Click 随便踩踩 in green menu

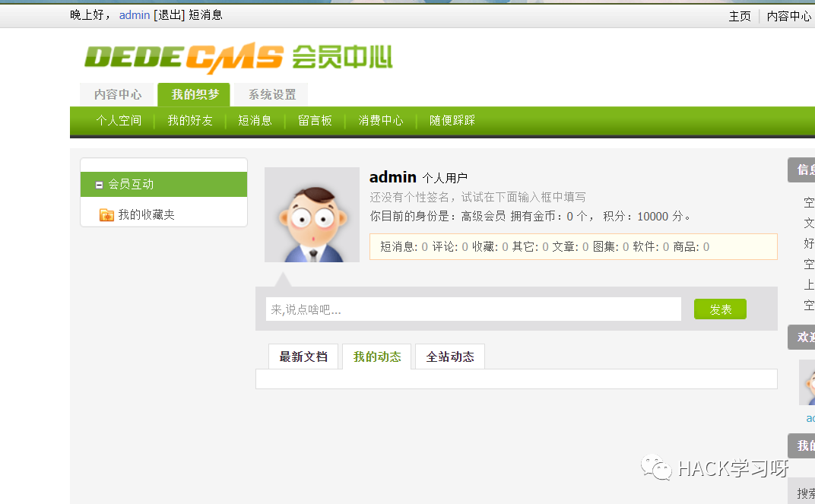tap(452, 121)
